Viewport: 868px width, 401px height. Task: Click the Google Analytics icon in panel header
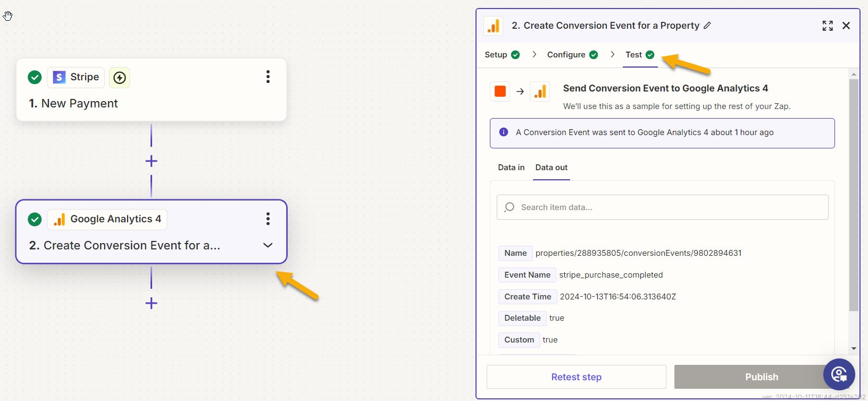pyautogui.click(x=494, y=26)
